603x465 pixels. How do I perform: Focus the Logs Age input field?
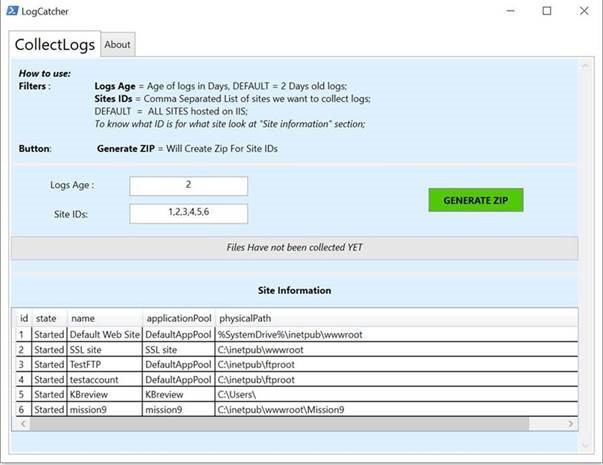[x=188, y=186]
